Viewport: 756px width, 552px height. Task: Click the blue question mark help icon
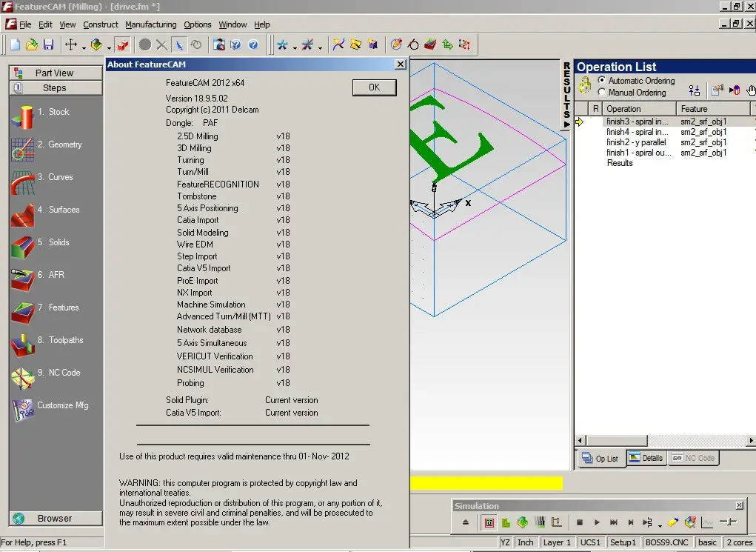(x=253, y=45)
